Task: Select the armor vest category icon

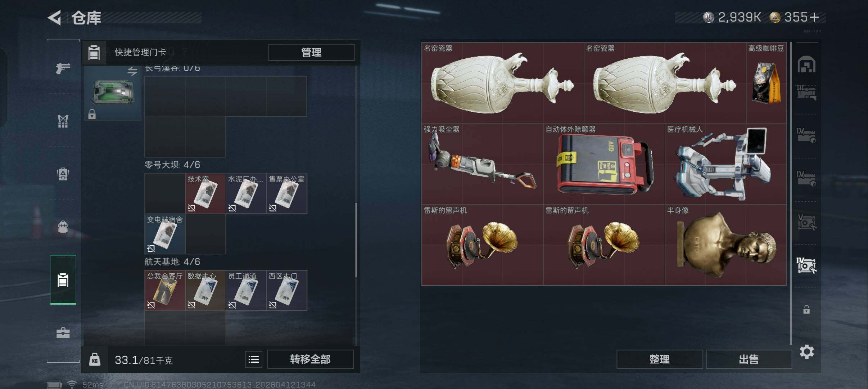Action: [x=63, y=121]
